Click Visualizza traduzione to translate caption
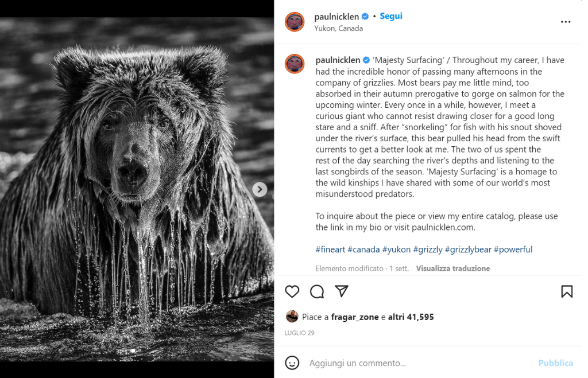The image size is (588, 378). (x=452, y=268)
